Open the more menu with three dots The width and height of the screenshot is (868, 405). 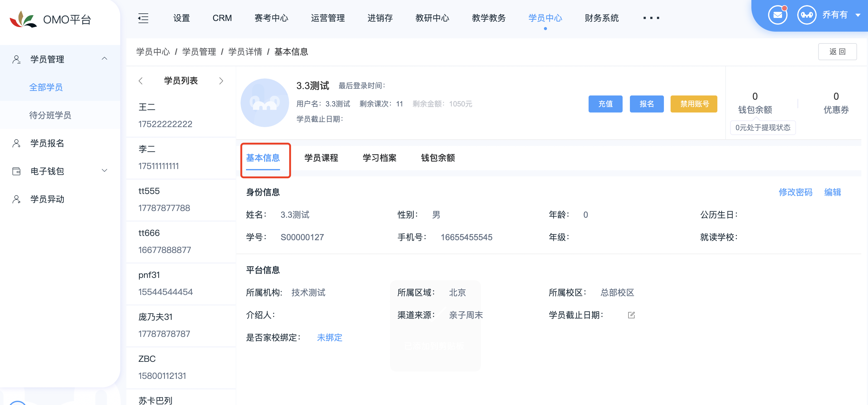(x=651, y=18)
